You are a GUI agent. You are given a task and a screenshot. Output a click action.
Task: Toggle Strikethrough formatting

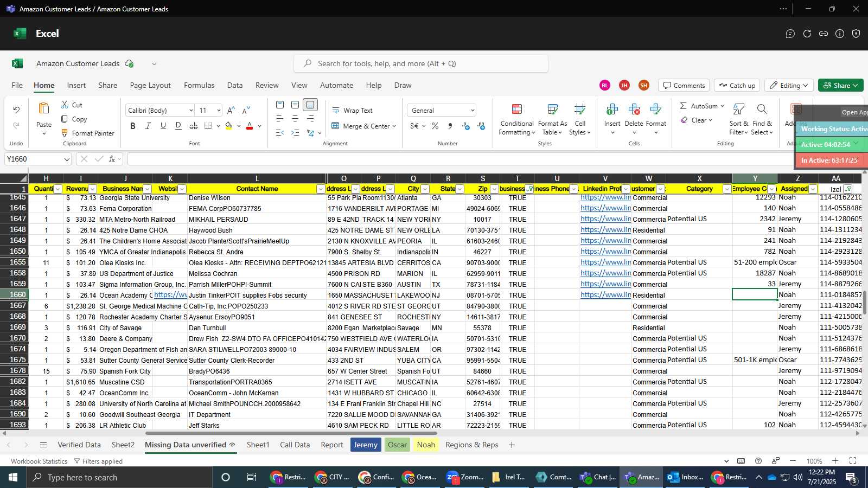coord(194,126)
